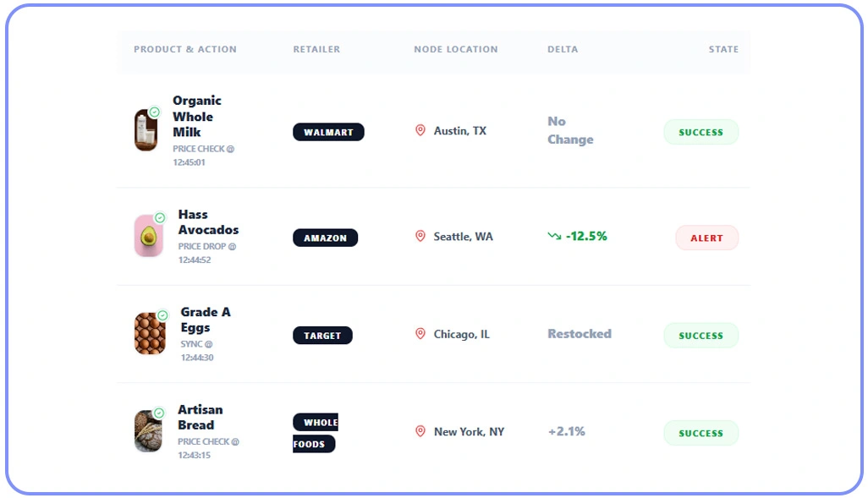Viewport: 868px width, 498px height.
Task: Toggle the SUCCESS state for Artisan Bread
Action: pyautogui.click(x=700, y=433)
